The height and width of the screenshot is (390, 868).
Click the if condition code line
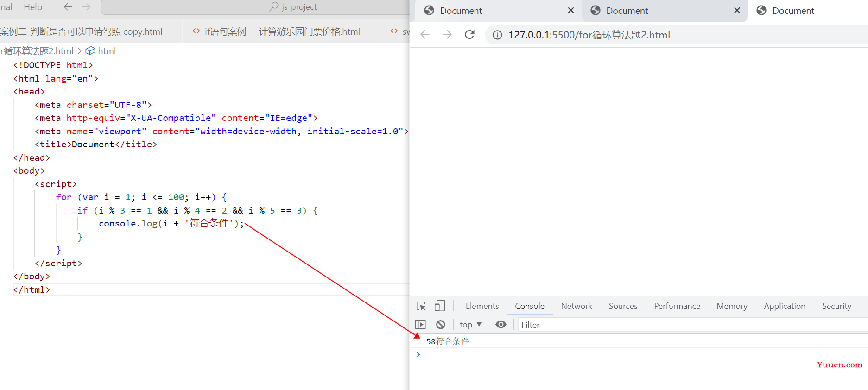(x=197, y=211)
